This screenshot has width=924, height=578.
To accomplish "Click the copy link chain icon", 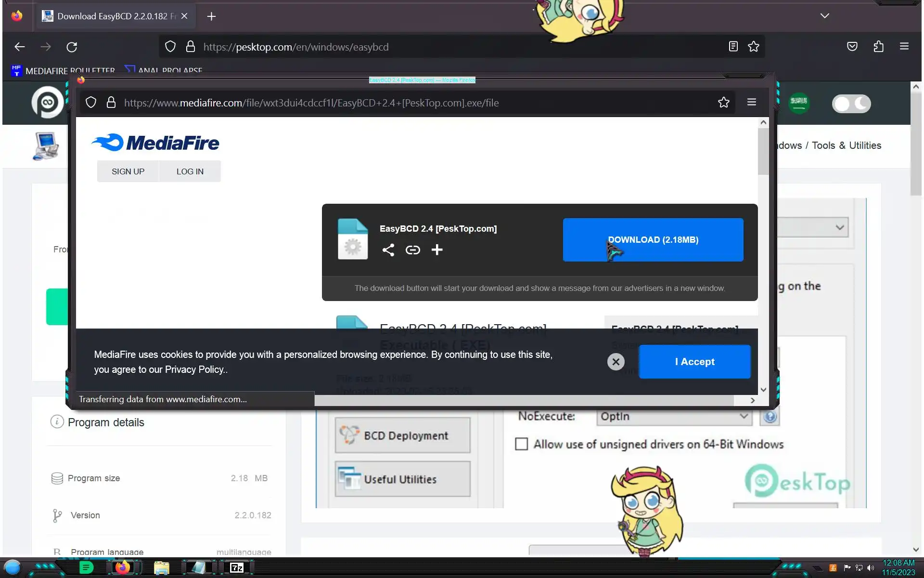I will (412, 250).
